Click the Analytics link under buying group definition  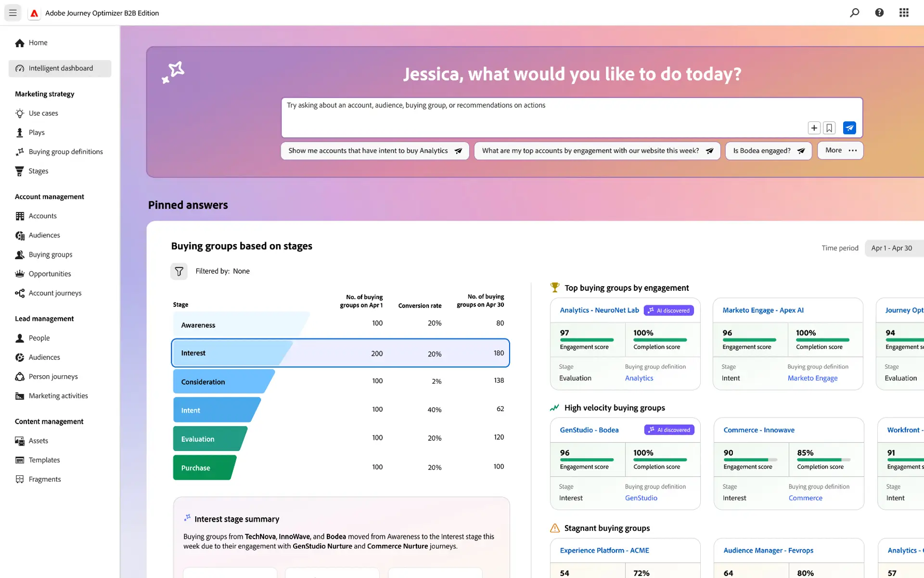pyautogui.click(x=638, y=378)
